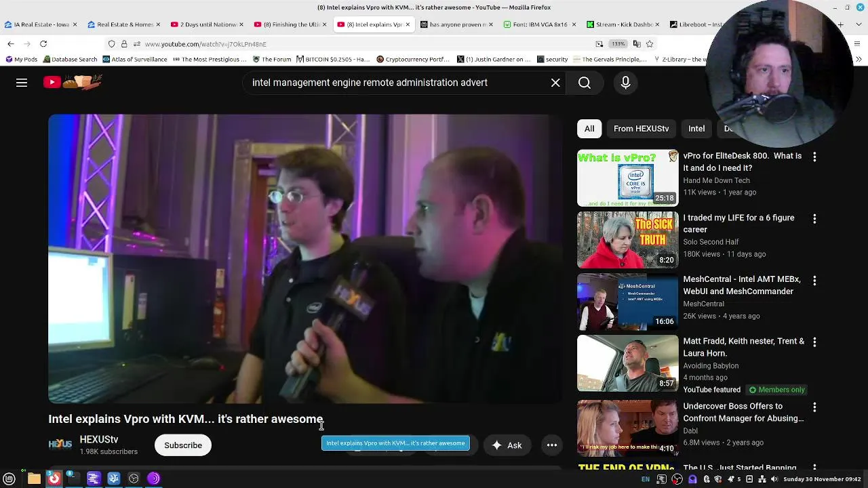
Task: Close the IA Real Estate tab
Action: (x=75, y=24)
